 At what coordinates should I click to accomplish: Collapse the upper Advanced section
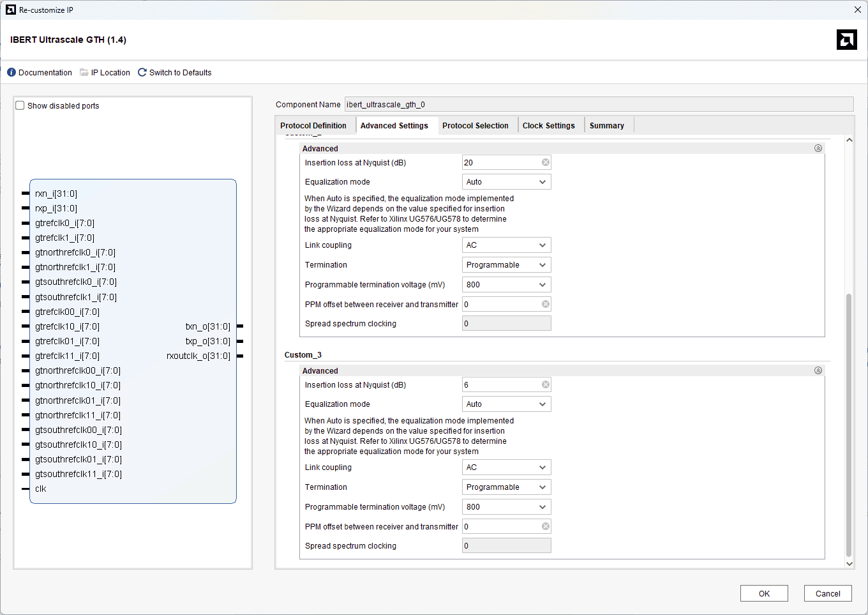[818, 149]
